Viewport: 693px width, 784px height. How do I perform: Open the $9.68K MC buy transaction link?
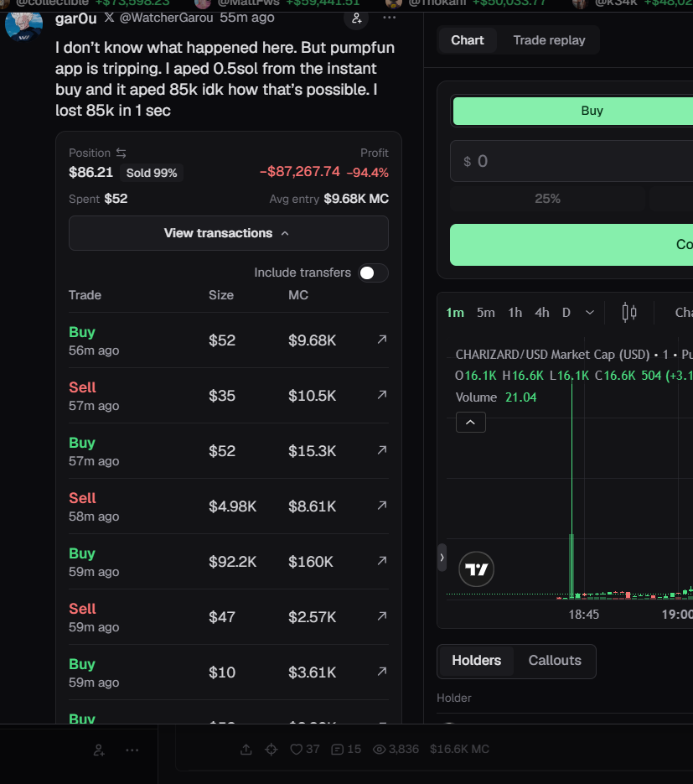point(382,340)
